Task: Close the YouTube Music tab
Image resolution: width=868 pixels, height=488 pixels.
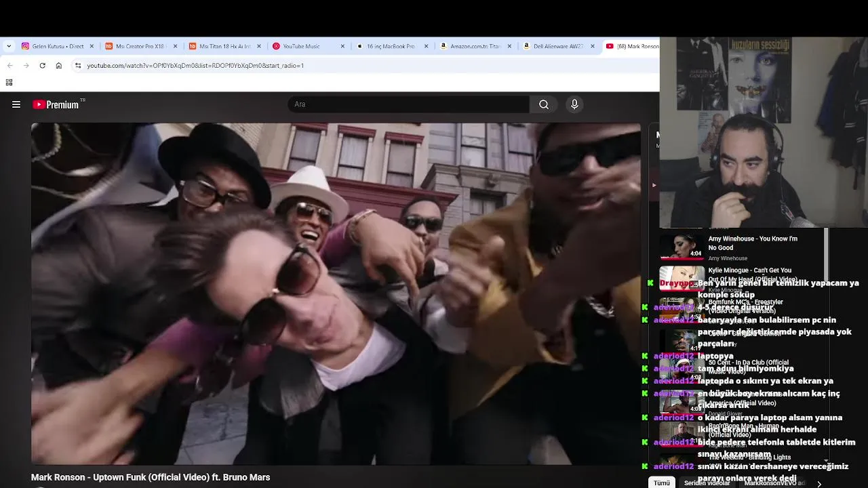Action: click(342, 46)
